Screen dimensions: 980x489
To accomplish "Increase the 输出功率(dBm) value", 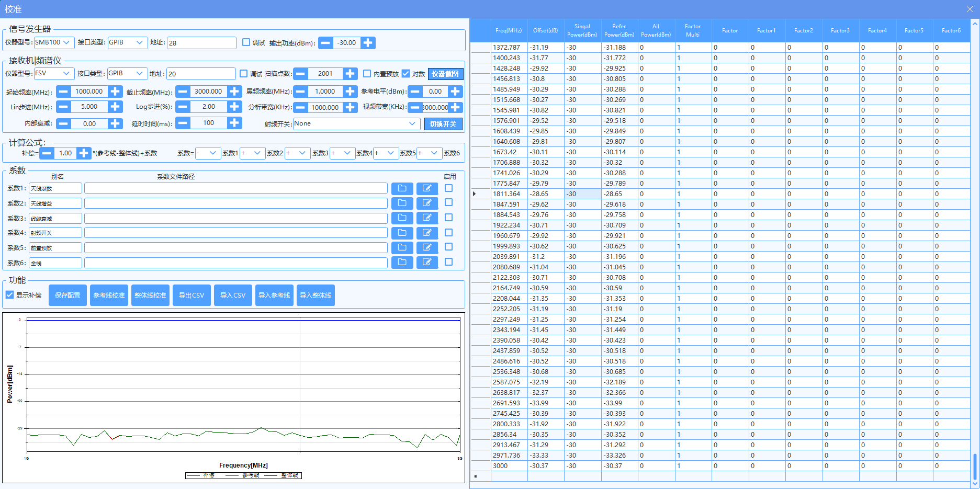I will 368,43.
